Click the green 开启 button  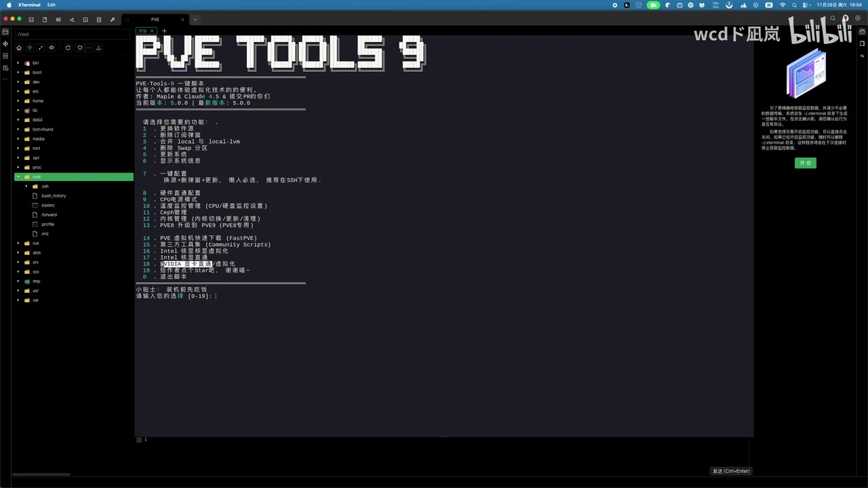(806, 163)
